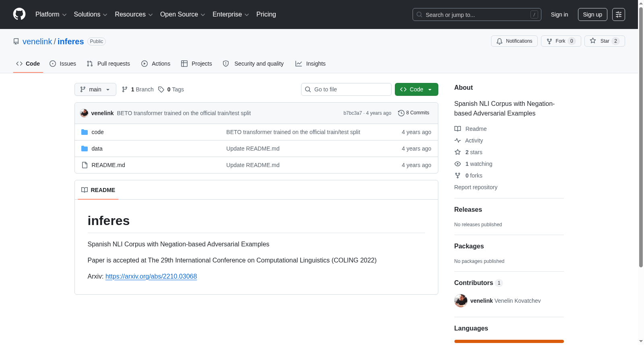The height and width of the screenshot is (345, 644).
Task: Open the command palette icon button
Action: coord(618,14)
